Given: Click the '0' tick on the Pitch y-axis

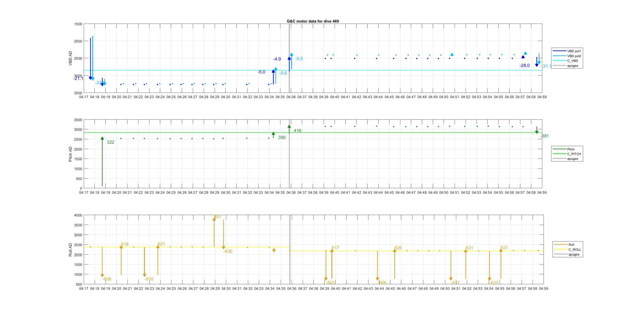Looking at the screenshot, I should pos(81,188).
